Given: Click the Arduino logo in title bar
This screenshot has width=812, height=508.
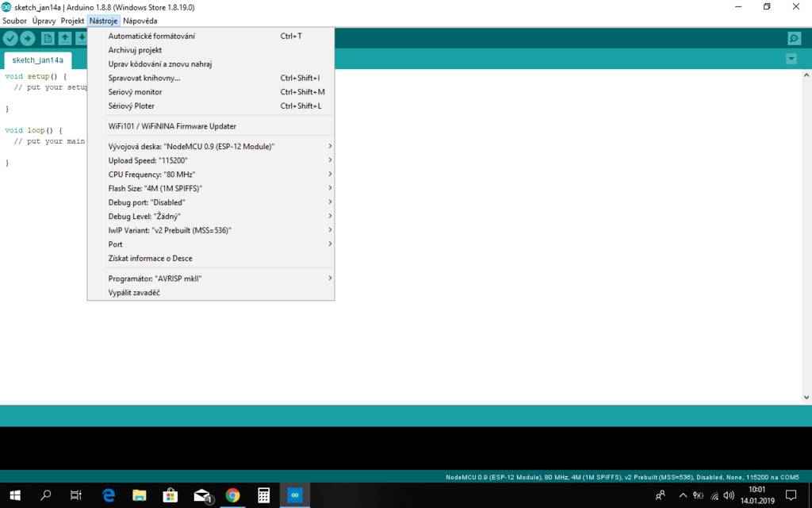Looking at the screenshot, I should (6, 6).
